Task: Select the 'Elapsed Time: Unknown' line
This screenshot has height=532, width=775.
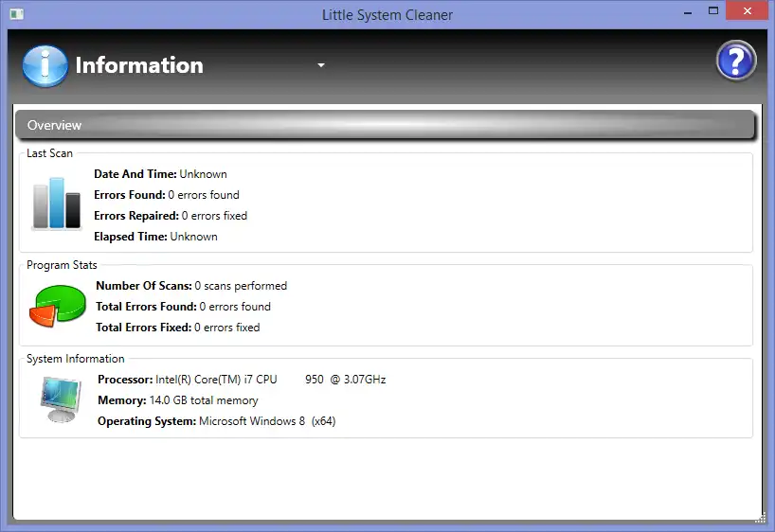Action: point(155,237)
